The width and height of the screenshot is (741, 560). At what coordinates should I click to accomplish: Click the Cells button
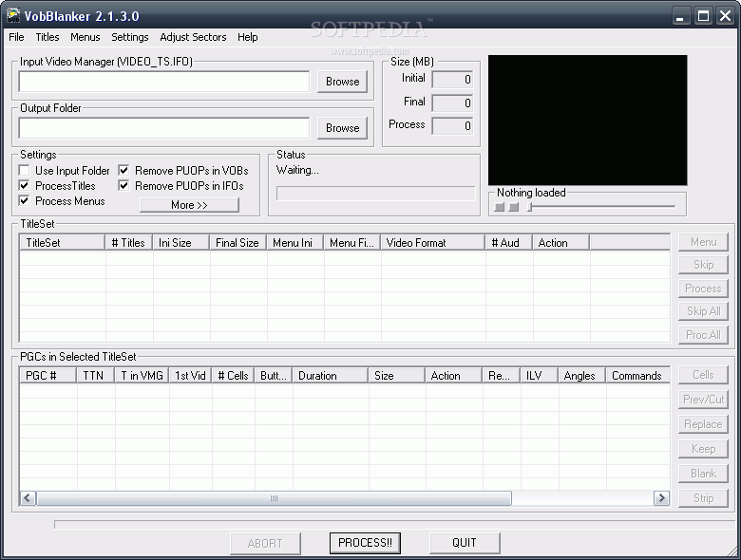(x=703, y=375)
